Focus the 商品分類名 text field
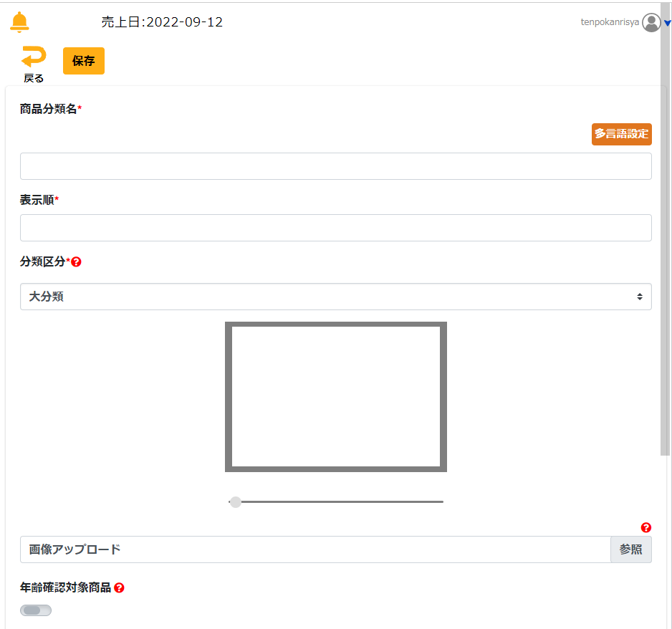The image size is (672, 629). point(335,166)
